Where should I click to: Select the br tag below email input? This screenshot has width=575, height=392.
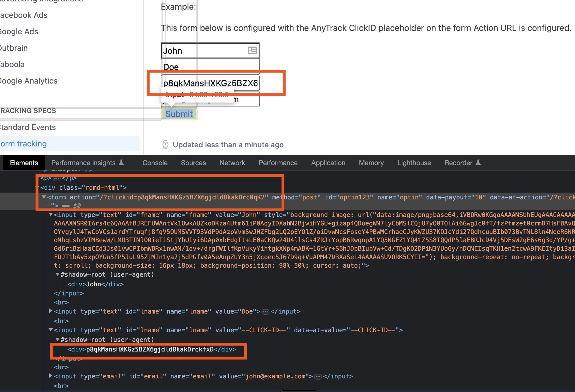coord(61,386)
